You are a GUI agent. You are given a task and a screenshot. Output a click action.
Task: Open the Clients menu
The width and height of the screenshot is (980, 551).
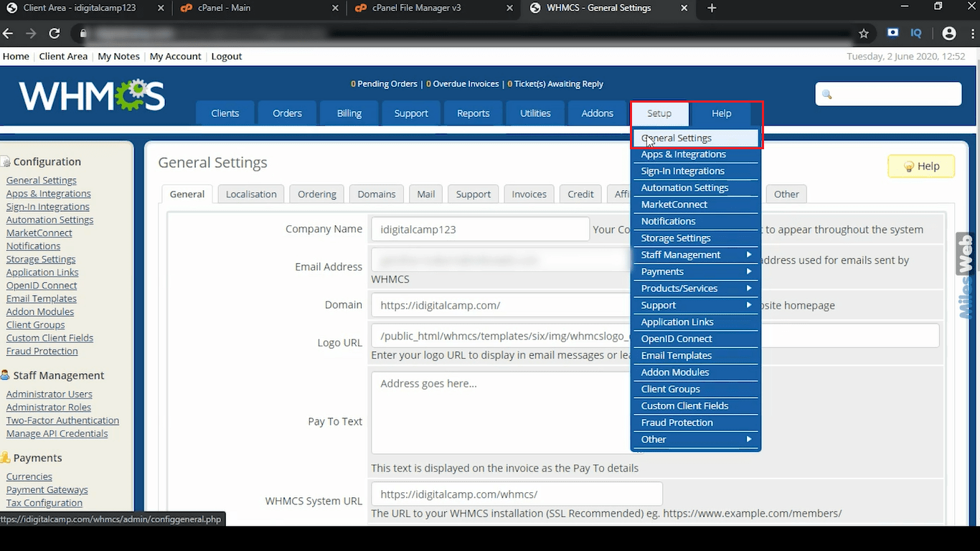[225, 113]
